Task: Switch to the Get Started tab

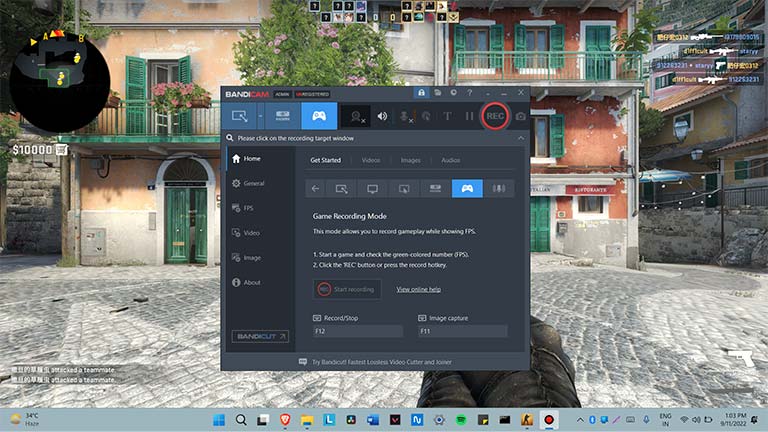Action: (x=325, y=160)
